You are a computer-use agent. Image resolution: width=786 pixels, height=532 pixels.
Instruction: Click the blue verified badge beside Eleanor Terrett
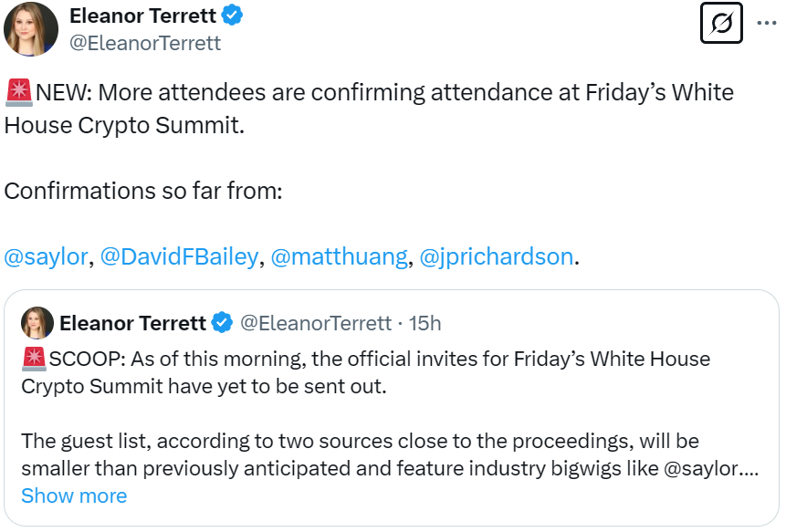pos(232,16)
